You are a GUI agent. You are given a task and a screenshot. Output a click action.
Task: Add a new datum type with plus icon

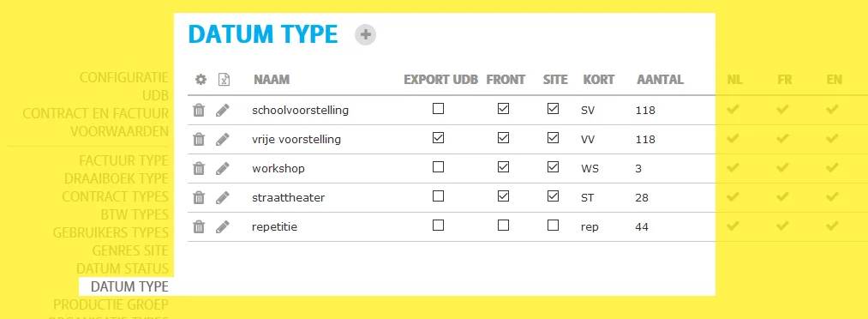tap(365, 35)
